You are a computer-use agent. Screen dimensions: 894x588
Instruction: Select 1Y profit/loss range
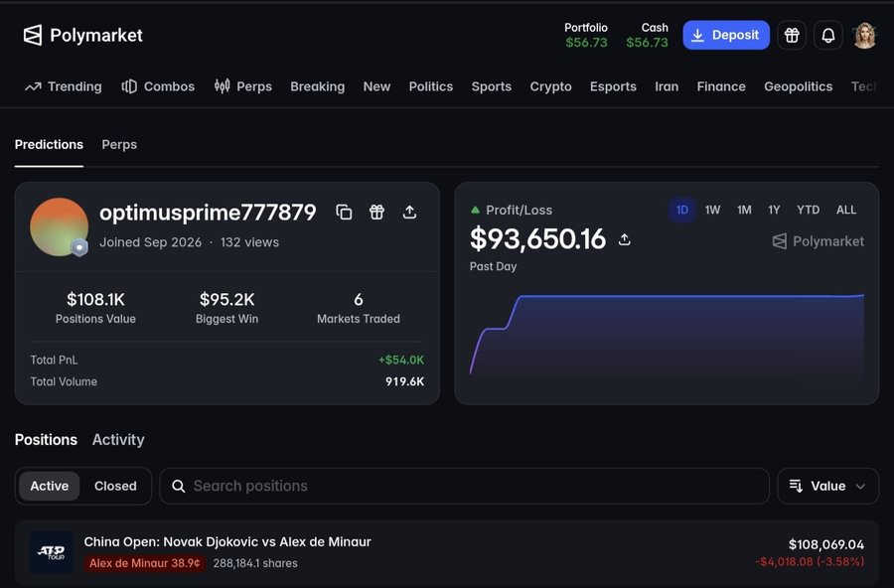click(774, 210)
